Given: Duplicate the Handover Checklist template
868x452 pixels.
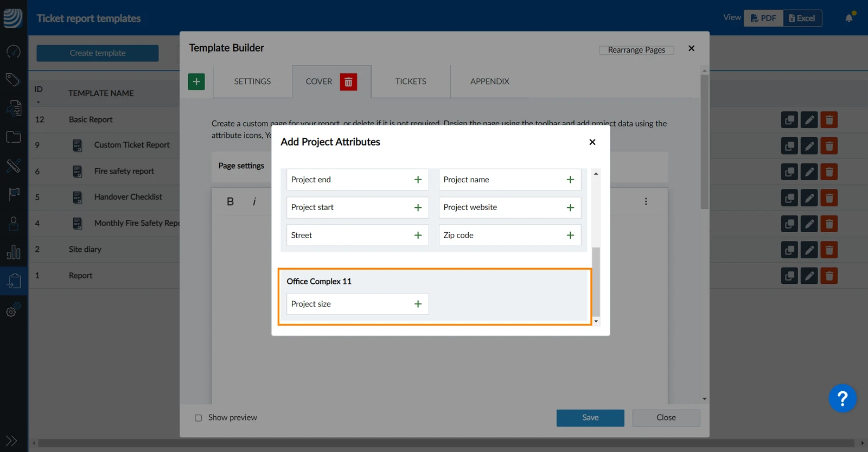Looking at the screenshot, I should 789,198.
